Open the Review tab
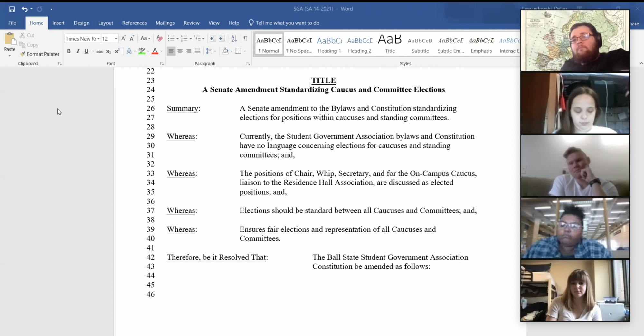644x336 pixels. coord(191,23)
